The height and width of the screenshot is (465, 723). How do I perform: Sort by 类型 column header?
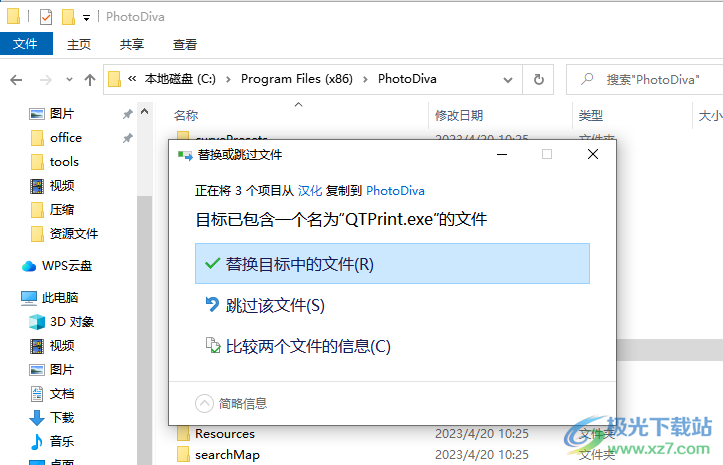[x=591, y=115]
